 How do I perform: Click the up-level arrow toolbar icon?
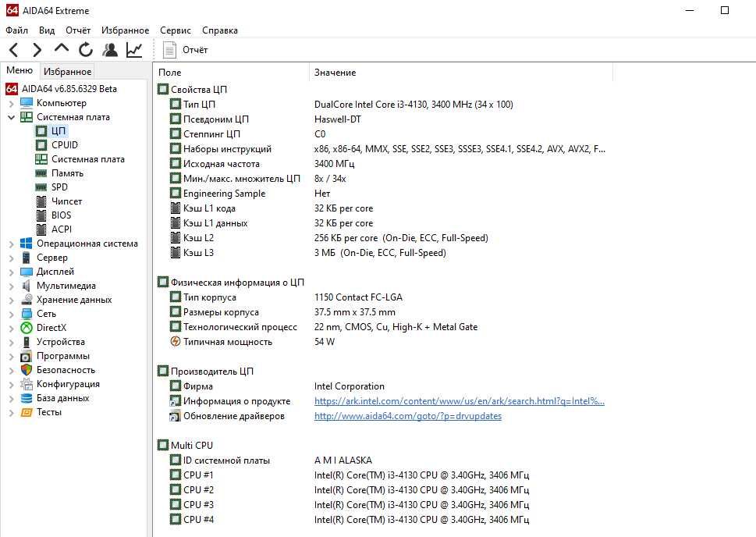click(62, 48)
